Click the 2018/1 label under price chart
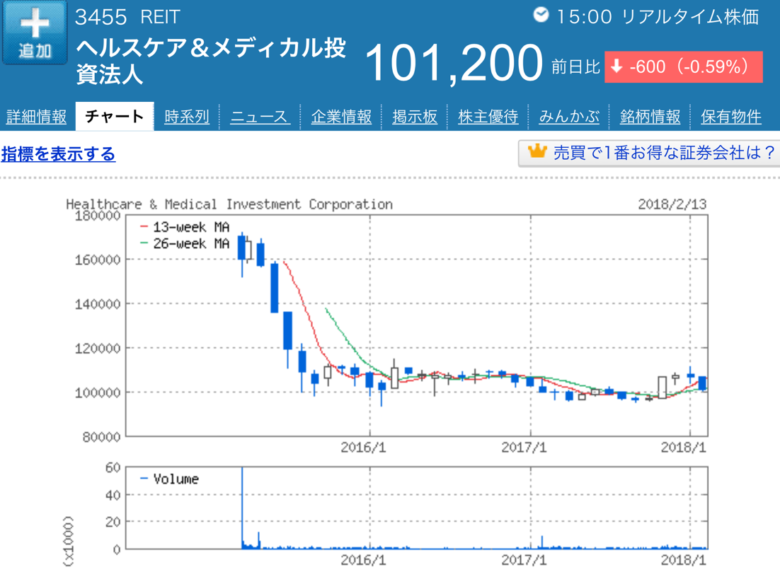 coord(683,448)
